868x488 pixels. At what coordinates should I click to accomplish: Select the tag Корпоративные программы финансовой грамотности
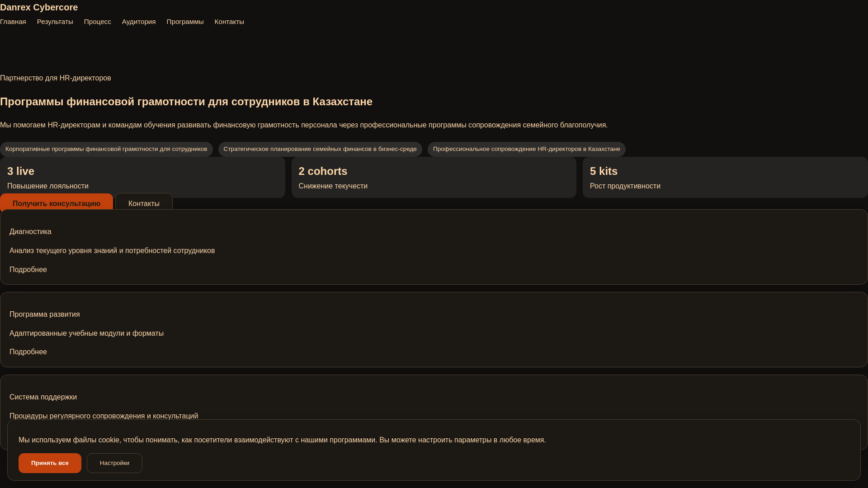pos(106,149)
